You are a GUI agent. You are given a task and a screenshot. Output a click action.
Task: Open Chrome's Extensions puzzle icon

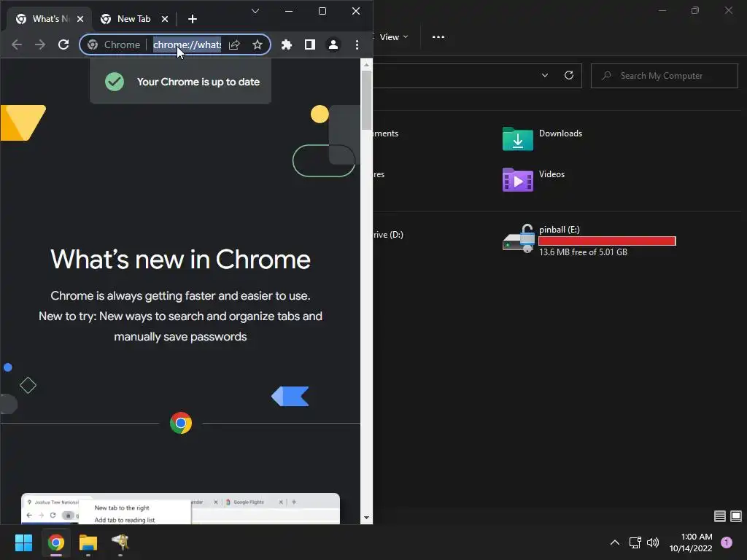tap(286, 44)
